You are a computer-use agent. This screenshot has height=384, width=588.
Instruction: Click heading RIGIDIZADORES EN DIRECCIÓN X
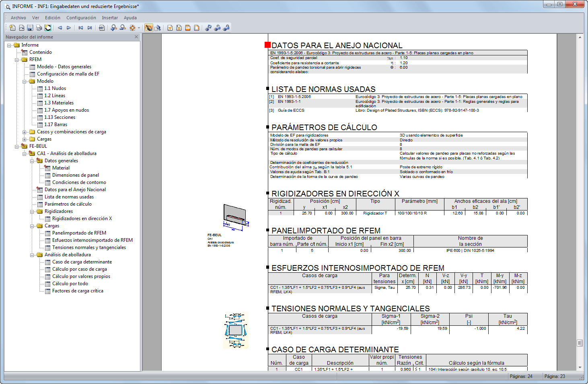(x=335, y=194)
